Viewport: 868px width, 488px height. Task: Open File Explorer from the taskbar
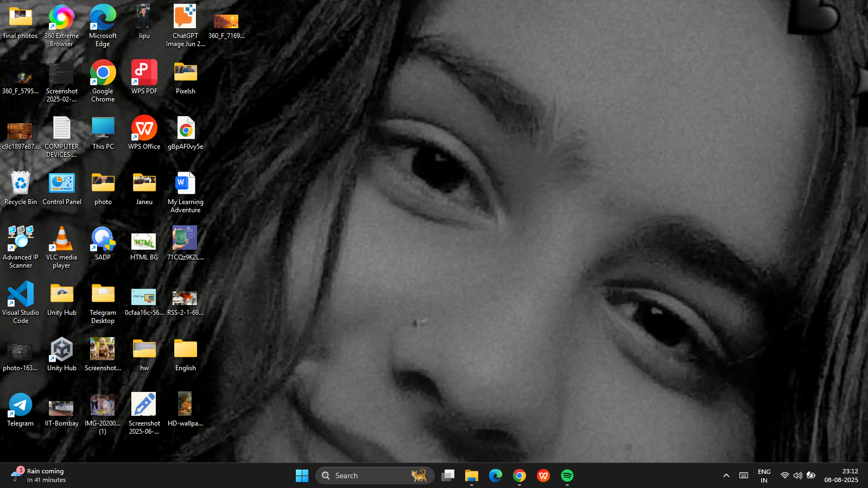coord(471,476)
